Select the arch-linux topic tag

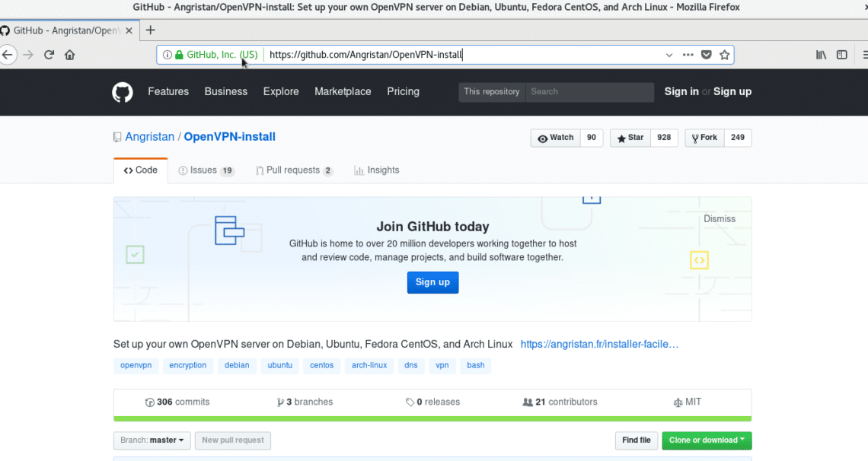pos(369,365)
